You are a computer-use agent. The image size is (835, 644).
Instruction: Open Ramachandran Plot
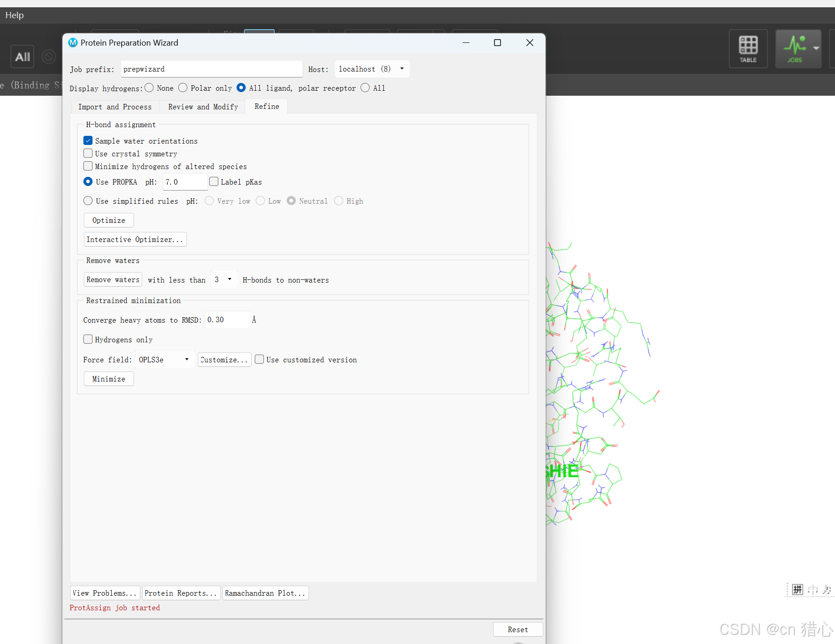pyautogui.click(x=265, y=593)
